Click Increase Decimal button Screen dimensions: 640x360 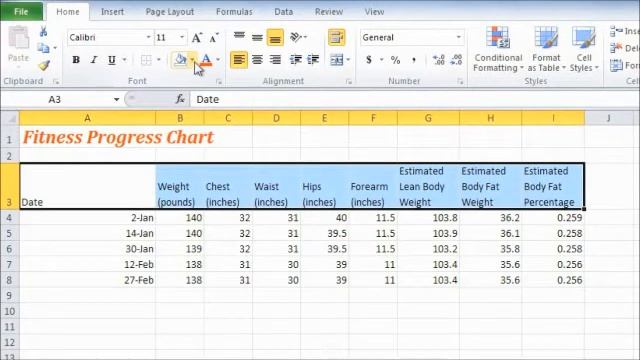(439, 60)
